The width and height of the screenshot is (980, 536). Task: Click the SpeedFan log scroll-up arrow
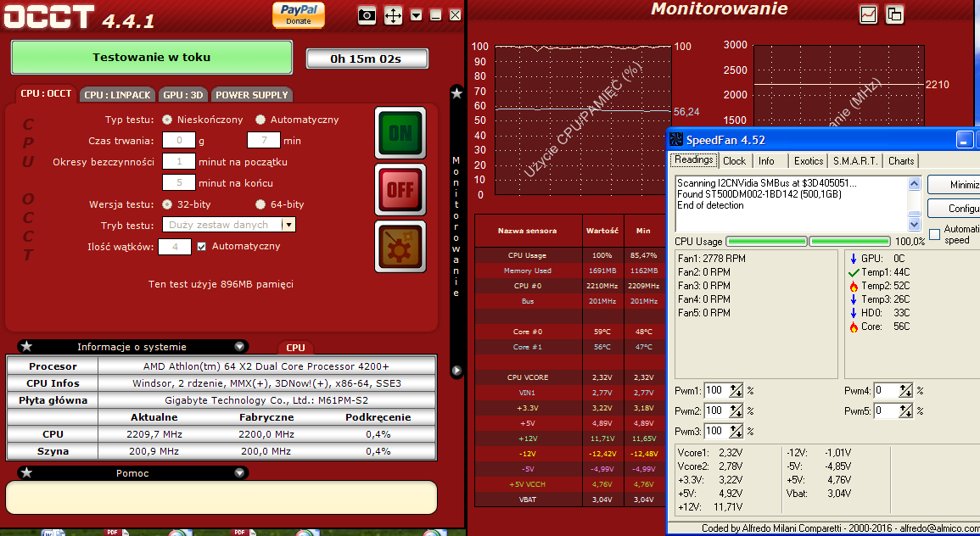[x=915, y=184]
